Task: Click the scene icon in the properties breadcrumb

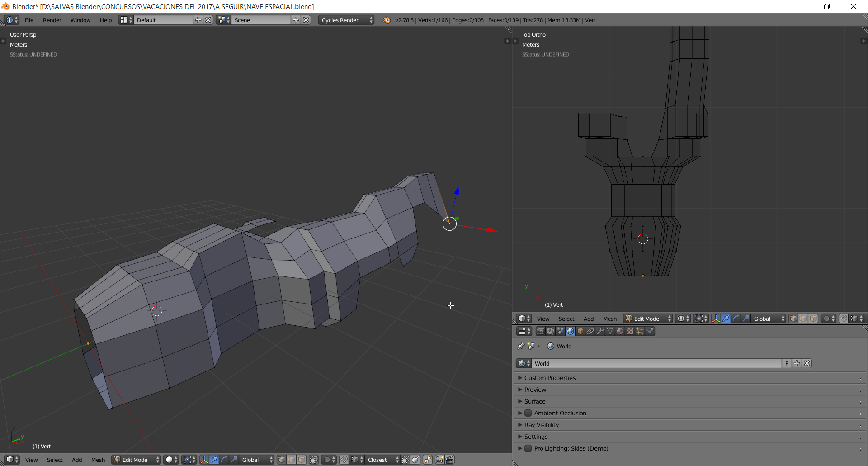Action: pos(531,346)
